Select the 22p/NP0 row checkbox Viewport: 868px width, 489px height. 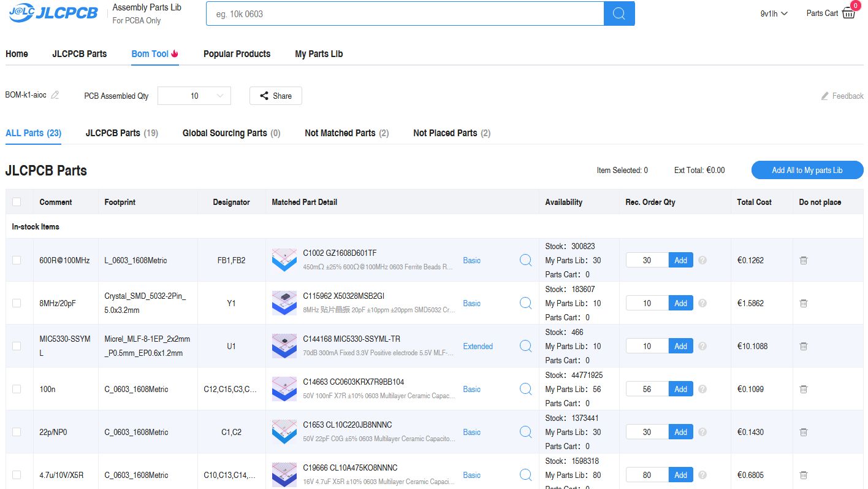pos(17,432)
